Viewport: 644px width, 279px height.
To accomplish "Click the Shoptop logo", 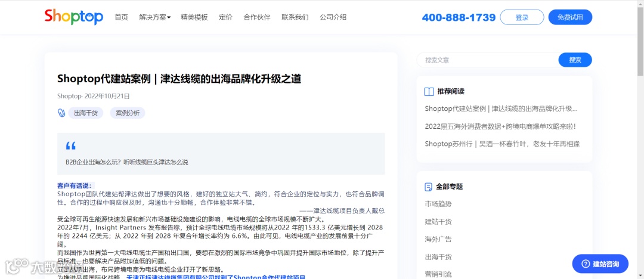I will pyautogui.click(x=74, y=17).
